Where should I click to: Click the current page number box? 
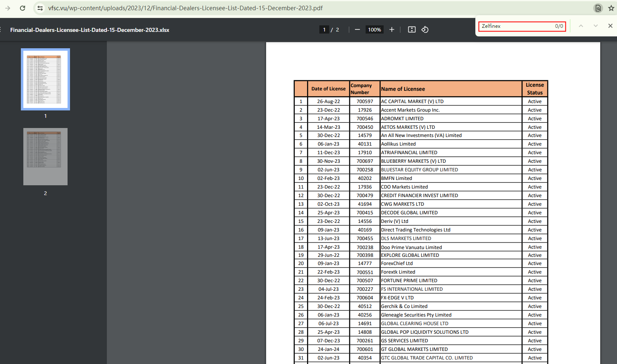tap(324, 29)
